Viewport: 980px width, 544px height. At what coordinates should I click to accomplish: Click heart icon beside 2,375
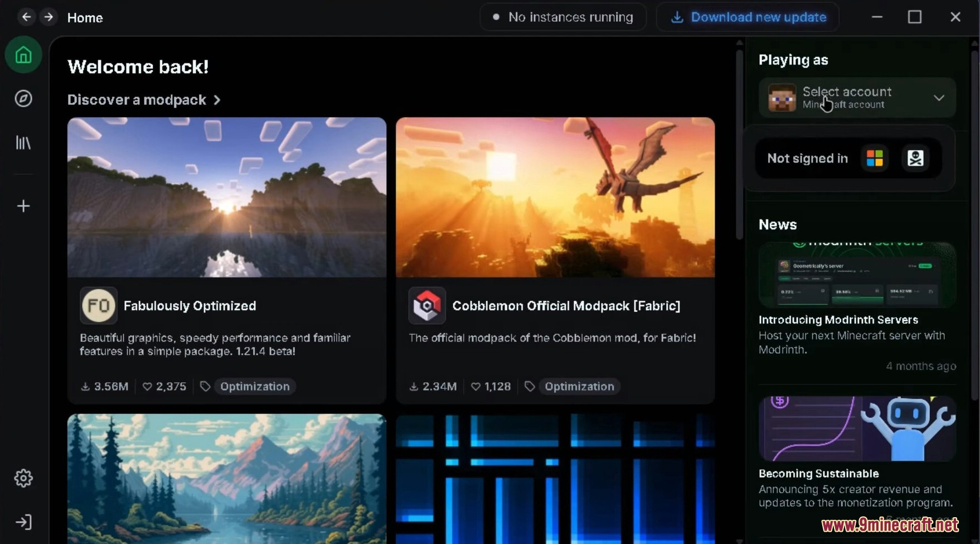pos(147,387)
